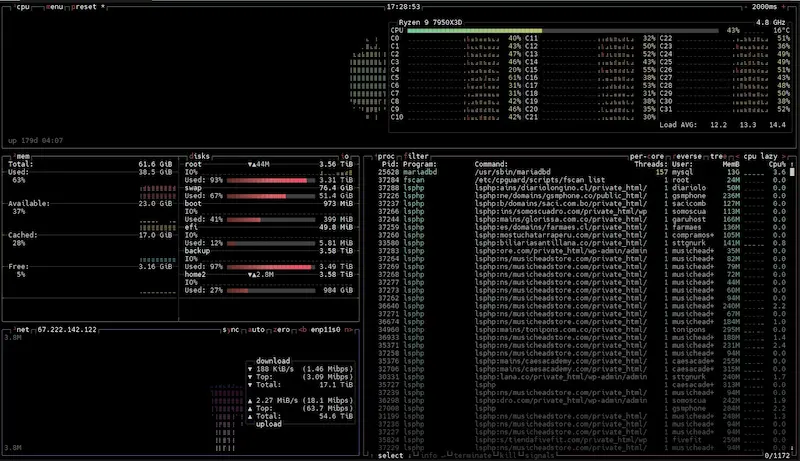Click the Ryzen 9 7950X3D CPU name
The image size is (800, 461).
pos(430,22)
